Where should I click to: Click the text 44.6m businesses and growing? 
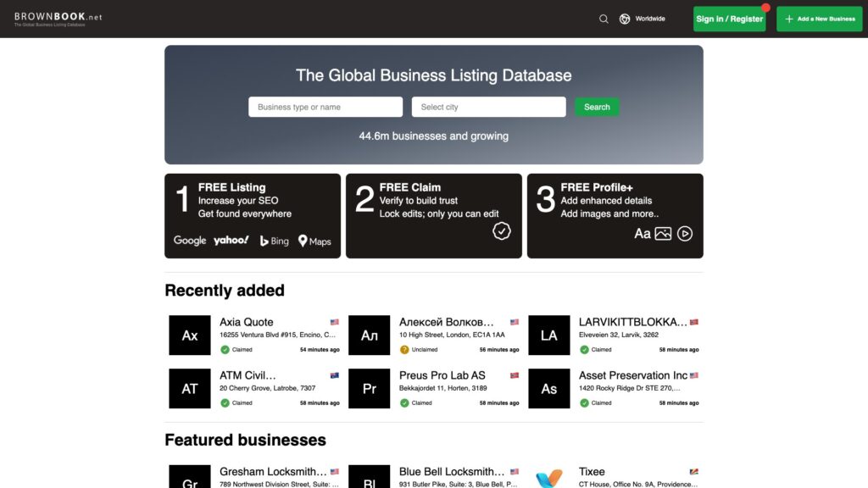pos(433,136)
